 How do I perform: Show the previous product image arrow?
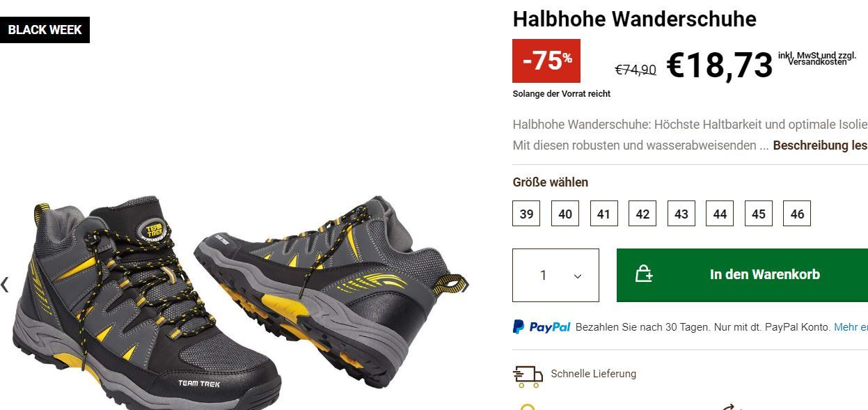pyautogui.click(x=5, y=284)
